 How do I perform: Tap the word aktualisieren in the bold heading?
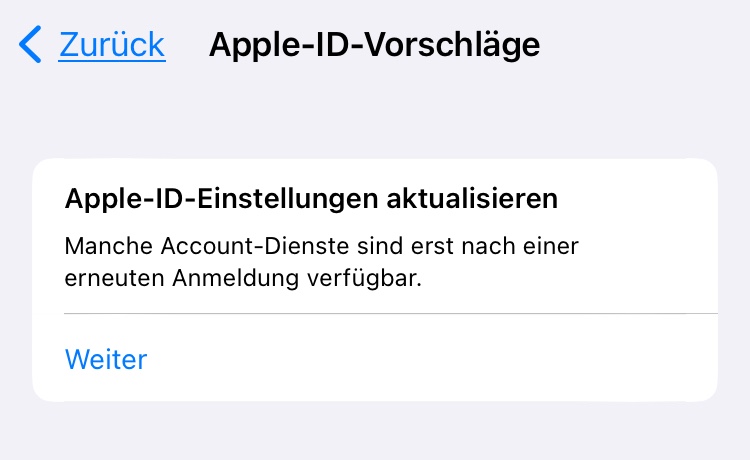pos(472,198)
